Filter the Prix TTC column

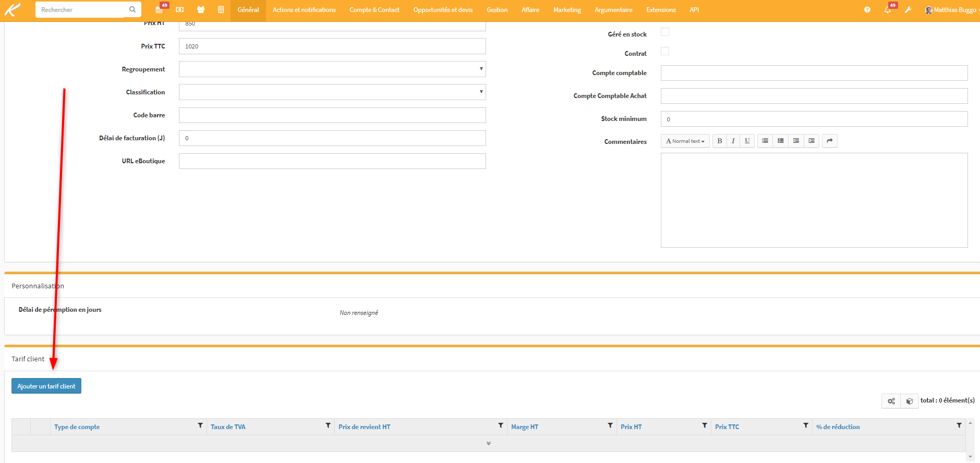click(806, 425)
